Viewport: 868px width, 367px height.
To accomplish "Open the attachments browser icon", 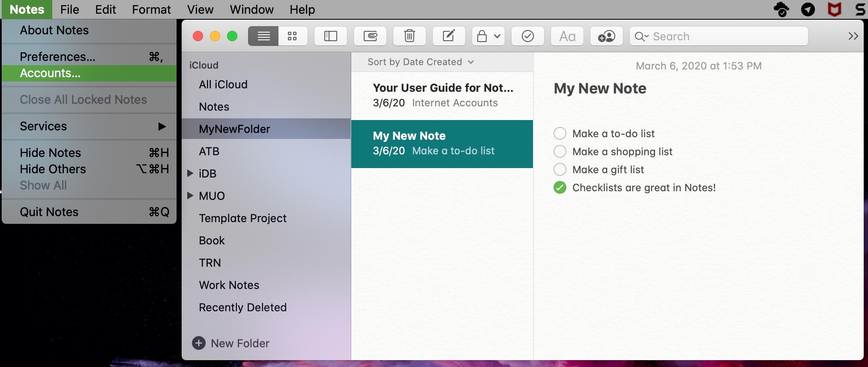I will coord(370,36).
